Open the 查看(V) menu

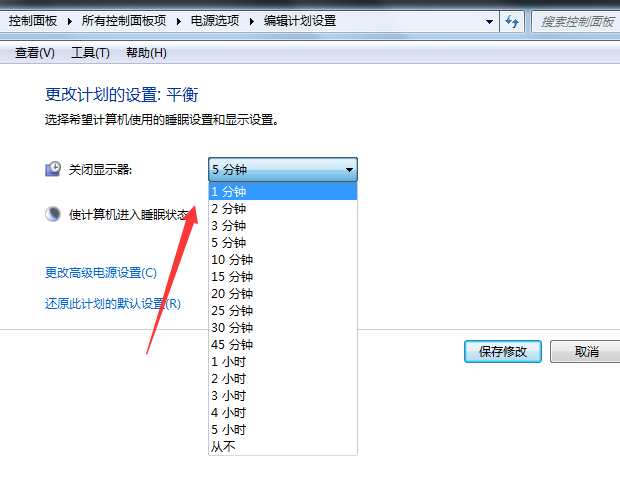(x=34, y=52)
